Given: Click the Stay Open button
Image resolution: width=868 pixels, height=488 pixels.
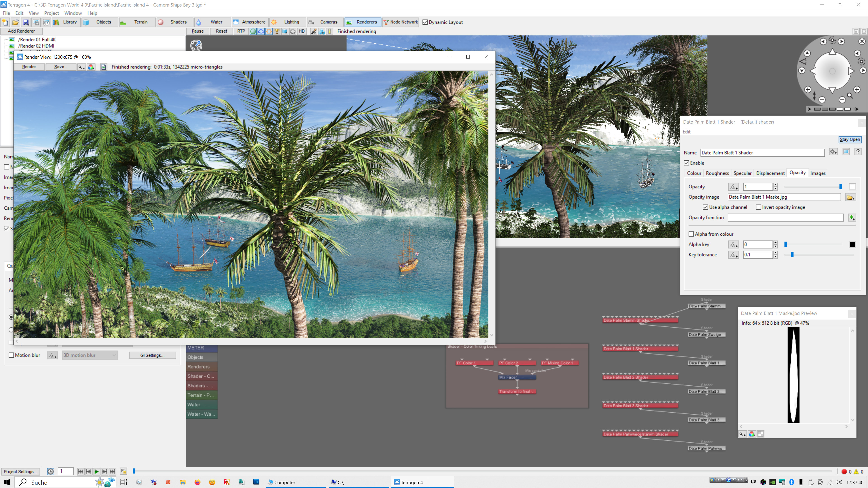Looking at the screenshot, I should pos(849,139).
